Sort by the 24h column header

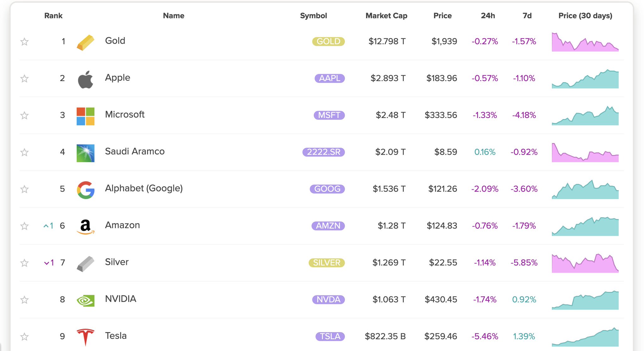click(x=488, y=16)
